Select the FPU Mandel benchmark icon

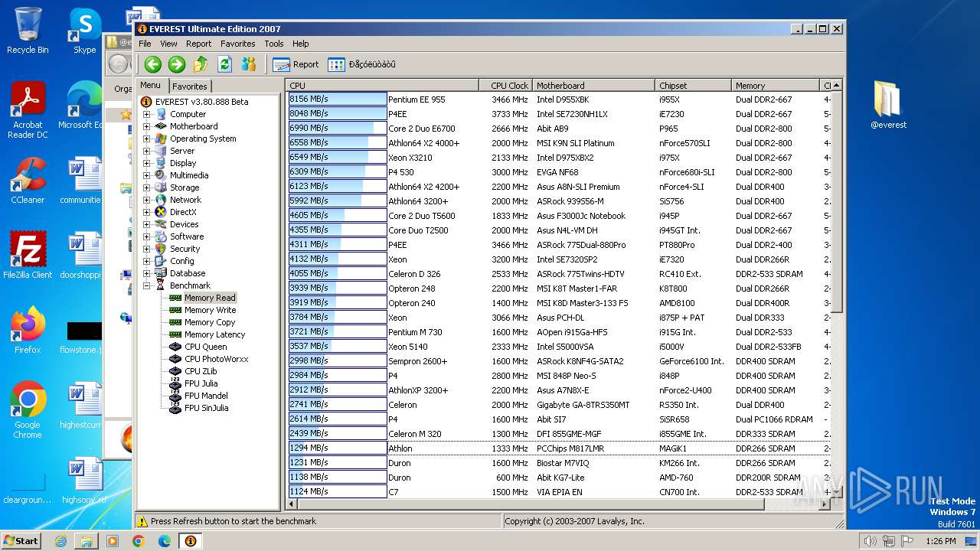175,396
